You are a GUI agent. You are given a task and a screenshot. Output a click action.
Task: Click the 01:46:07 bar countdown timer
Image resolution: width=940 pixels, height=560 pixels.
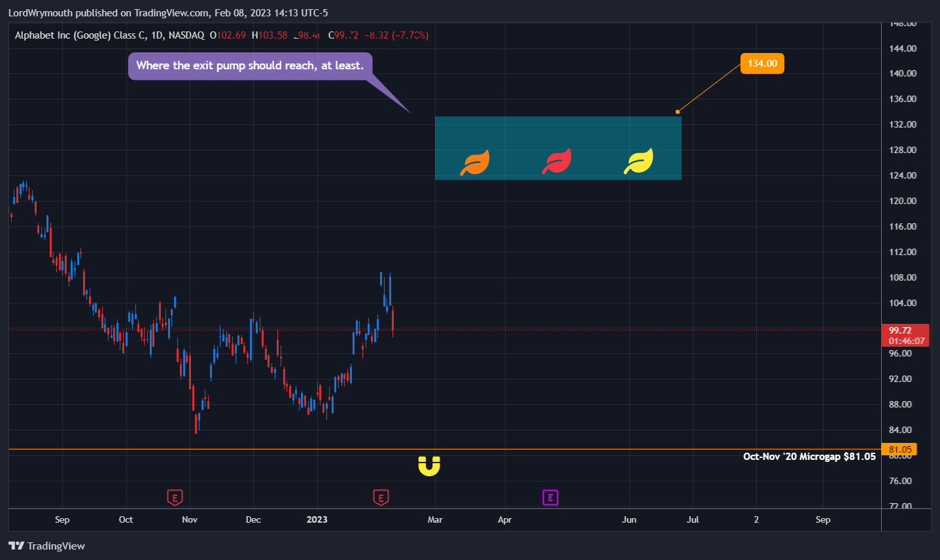point(907,341)
